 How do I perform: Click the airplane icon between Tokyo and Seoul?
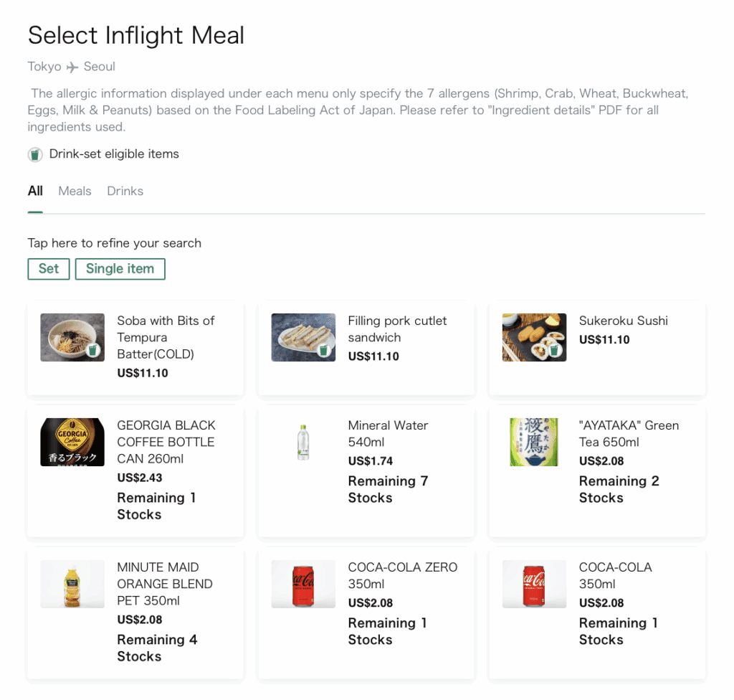(x=72, y=67)
